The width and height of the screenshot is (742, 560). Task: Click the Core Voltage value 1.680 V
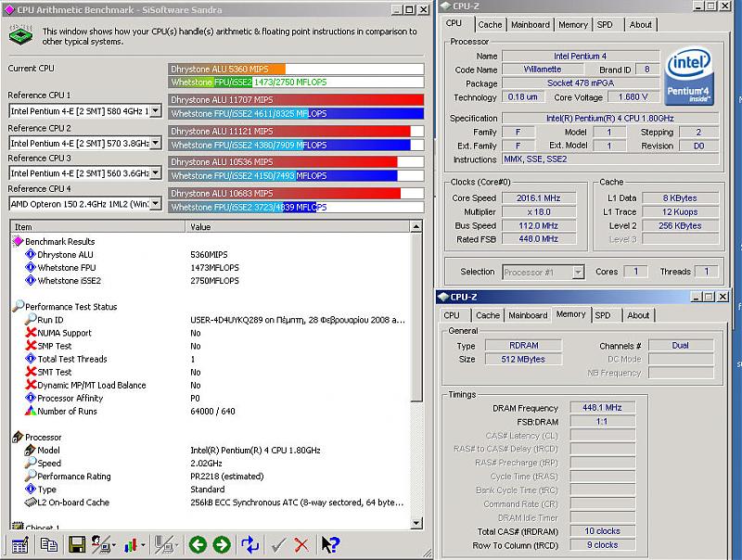point(633,97)
